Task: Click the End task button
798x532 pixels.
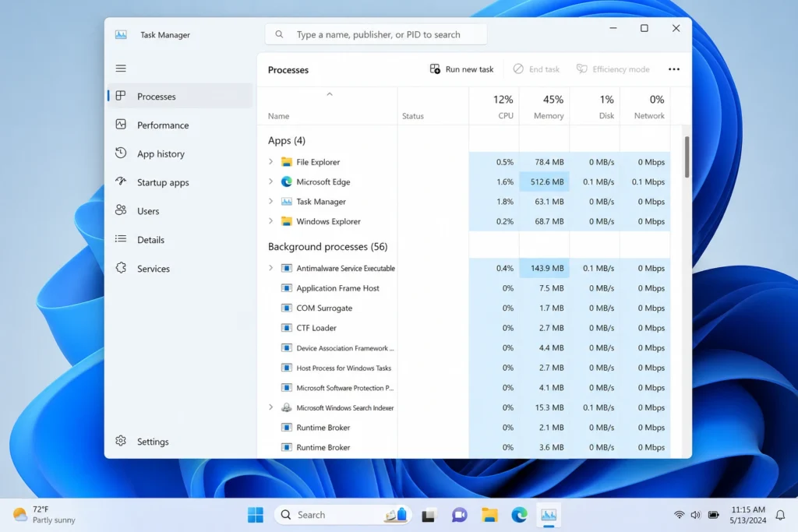Action: [536, 69]
